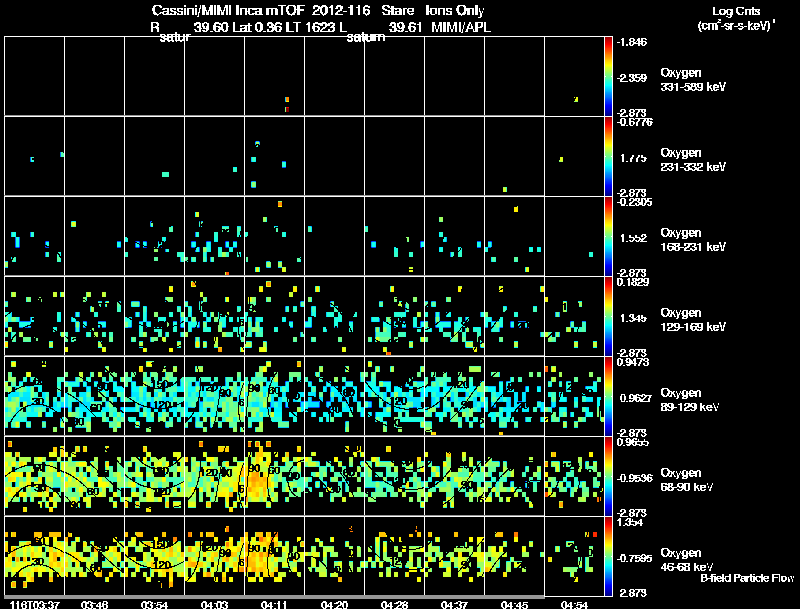This screenshot has width=800, height=609.
Task: Click the Oxygen 89-129 keV label
Action: [x=690, y=400]
